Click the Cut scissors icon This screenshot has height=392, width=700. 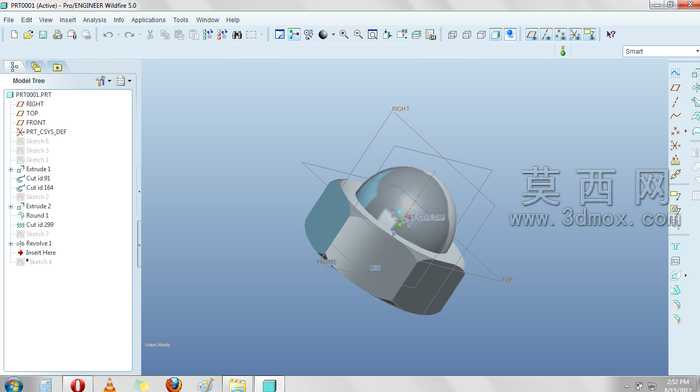coord(150,35)
